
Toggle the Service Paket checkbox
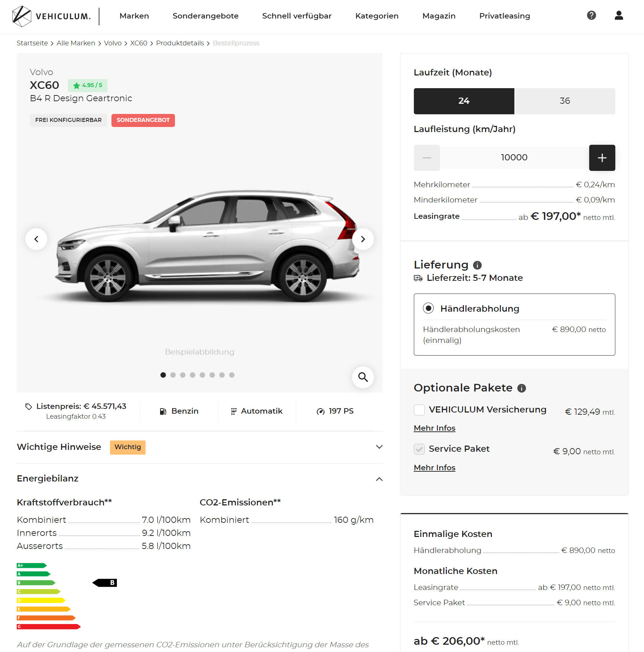pos(419,449)
